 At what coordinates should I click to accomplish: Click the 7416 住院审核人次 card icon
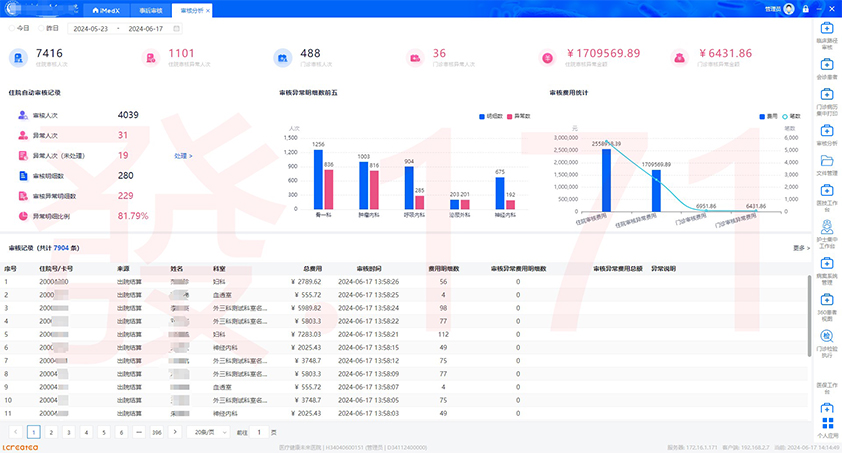pyautogui.click(x=18, y=57)
